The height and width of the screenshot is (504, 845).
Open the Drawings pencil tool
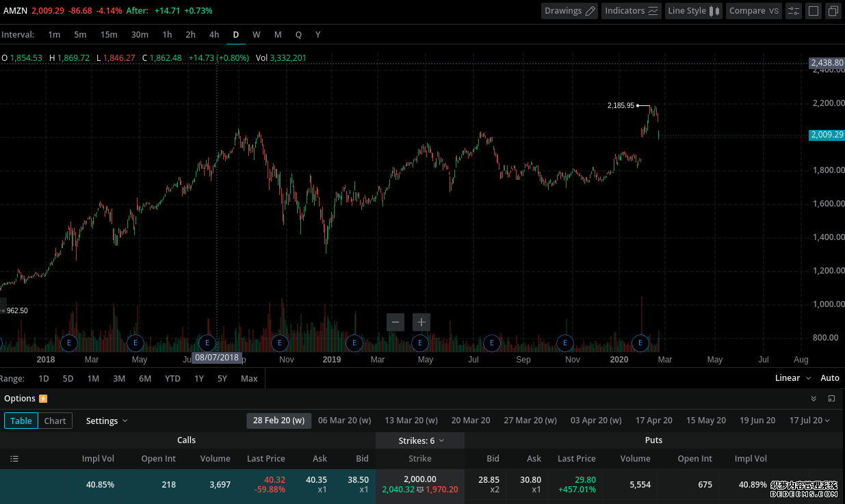(569, 11)
